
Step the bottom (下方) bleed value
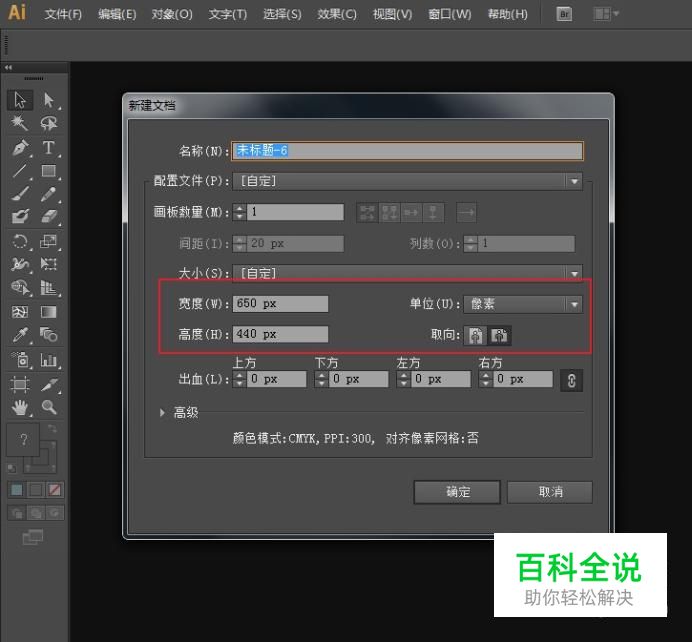click(321, 379)
